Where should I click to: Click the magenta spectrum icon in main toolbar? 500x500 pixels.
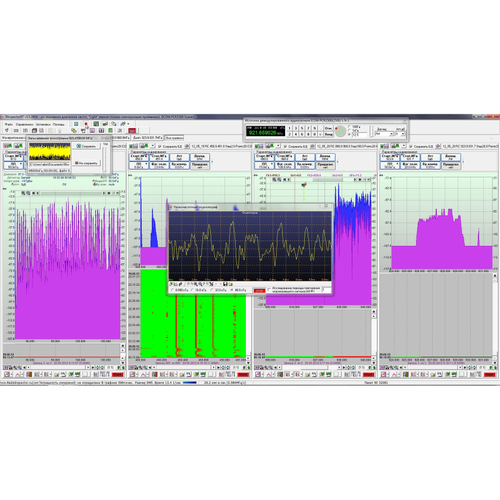point(92,131)
